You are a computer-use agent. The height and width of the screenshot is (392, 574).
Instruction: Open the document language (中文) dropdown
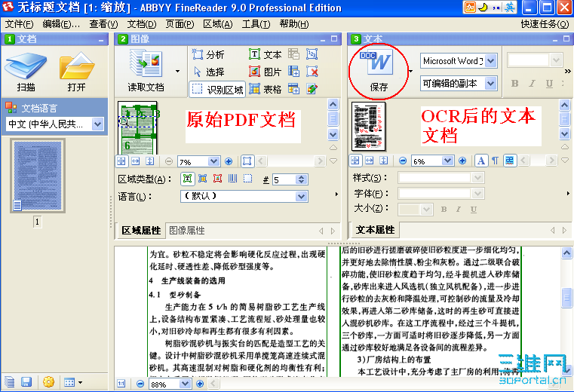(x=97, y=124)
